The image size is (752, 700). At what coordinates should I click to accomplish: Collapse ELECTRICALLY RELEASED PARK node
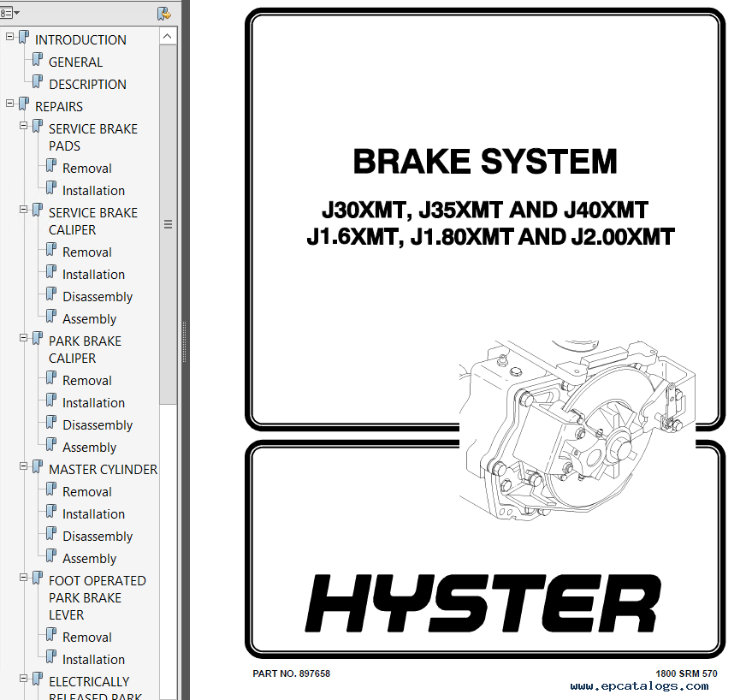(23, 678)
